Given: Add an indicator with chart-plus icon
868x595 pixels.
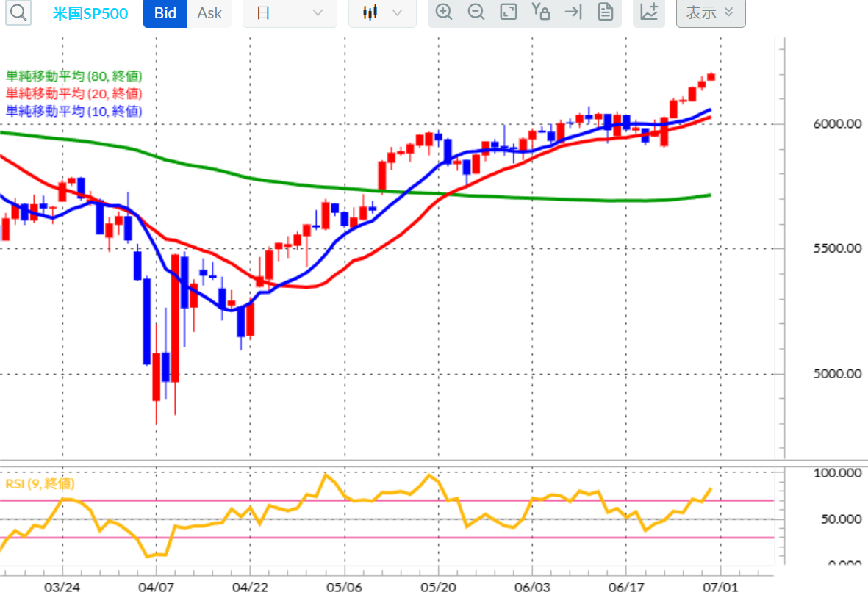Looking at the screenshot, I should pyautogui.click(x=649, y=12).
